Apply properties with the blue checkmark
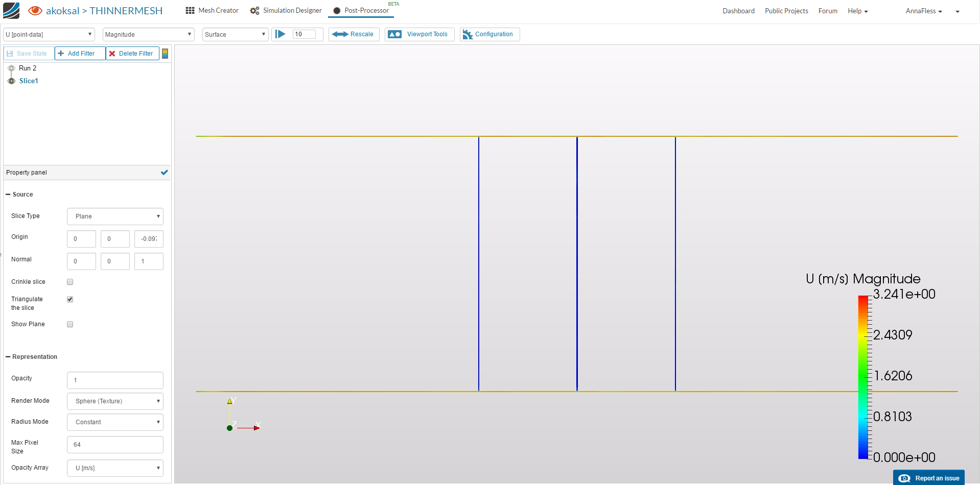This screenshot has width=980, height=485. 164,173
